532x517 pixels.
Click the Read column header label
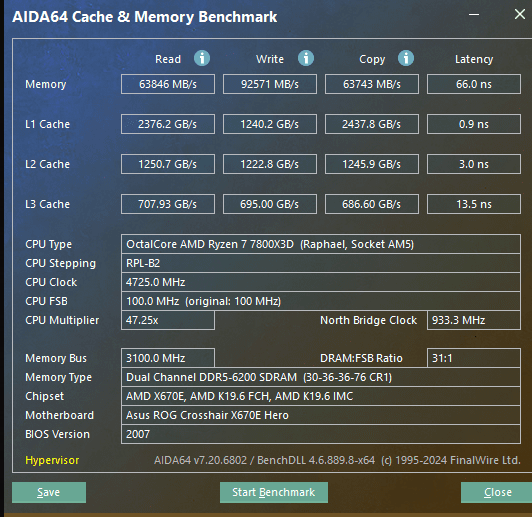(168, 59)
